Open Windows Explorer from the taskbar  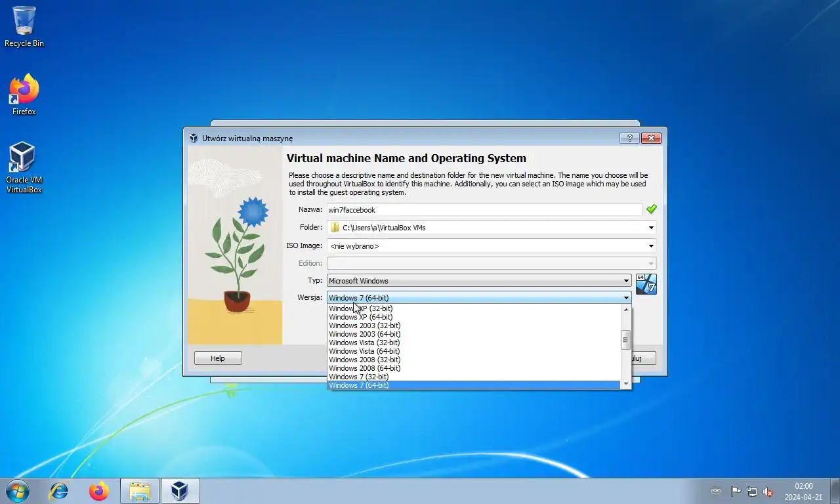pyautogui.click(x=140, y=491)
